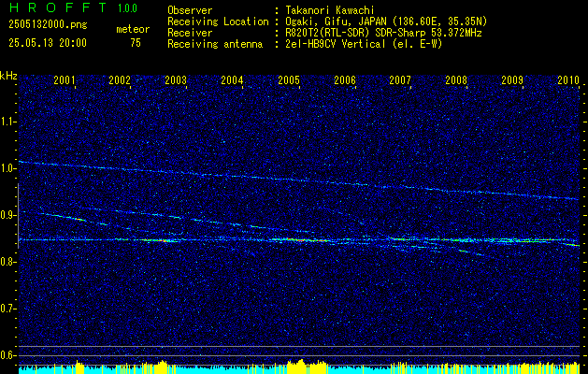Viewport: 588px width, 374px height.
Task: Click the 2001 time axis label
Action: point(65,80)
